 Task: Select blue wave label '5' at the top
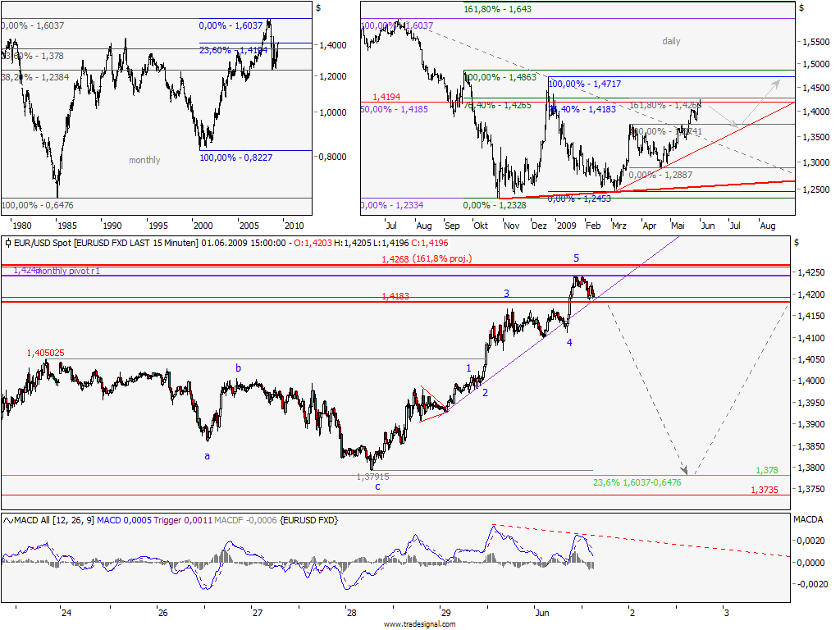pyautogui.click(x=577, y=258)
